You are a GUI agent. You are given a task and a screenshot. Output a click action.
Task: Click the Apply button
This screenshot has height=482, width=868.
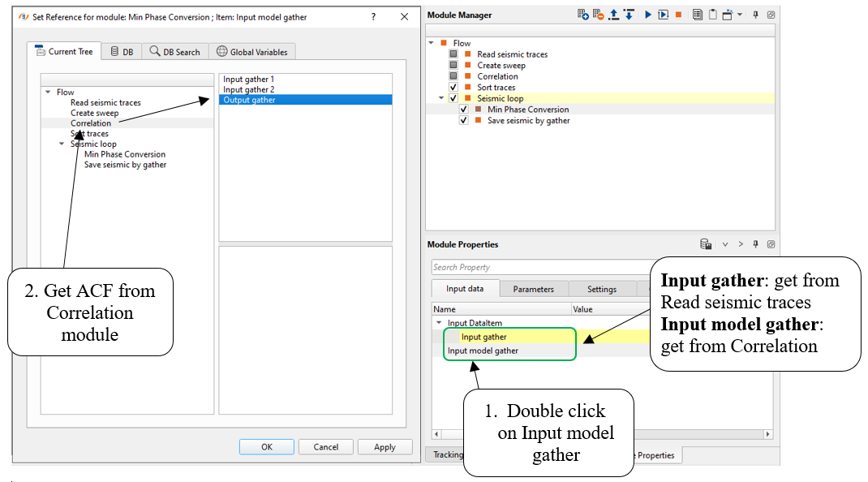385,447
